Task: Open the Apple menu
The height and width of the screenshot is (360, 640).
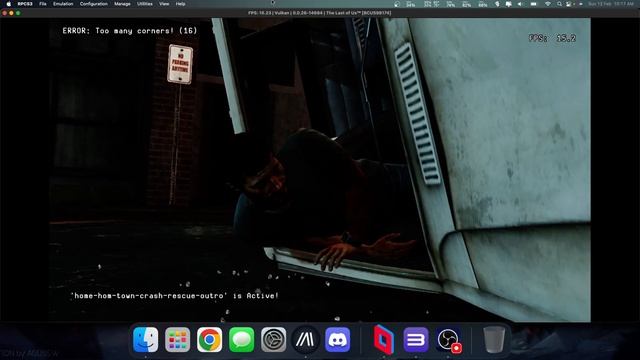Action: [x=9, y=4]
